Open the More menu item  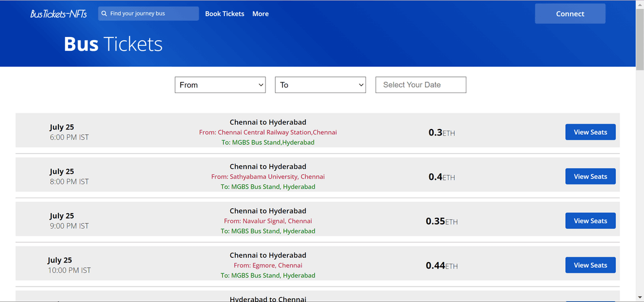tap(261, 14)
